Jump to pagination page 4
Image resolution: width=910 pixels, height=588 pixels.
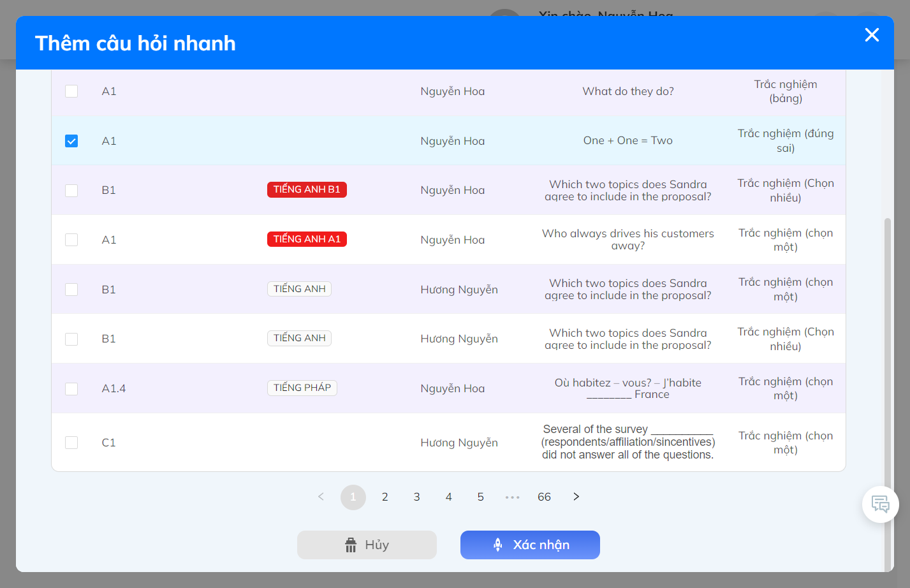pos(449,497)
